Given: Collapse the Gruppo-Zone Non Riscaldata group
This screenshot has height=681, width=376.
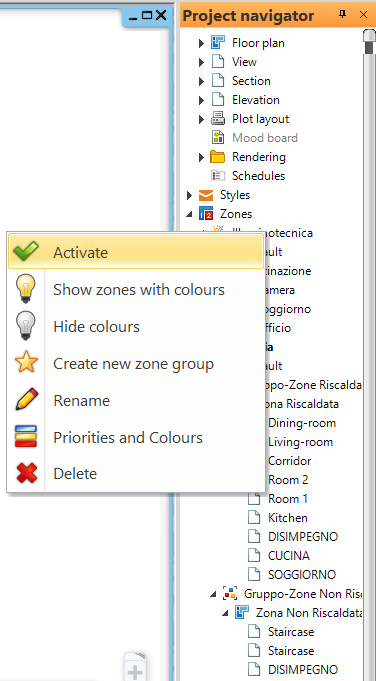Looking at the screenshot, I should coord(213,594).
